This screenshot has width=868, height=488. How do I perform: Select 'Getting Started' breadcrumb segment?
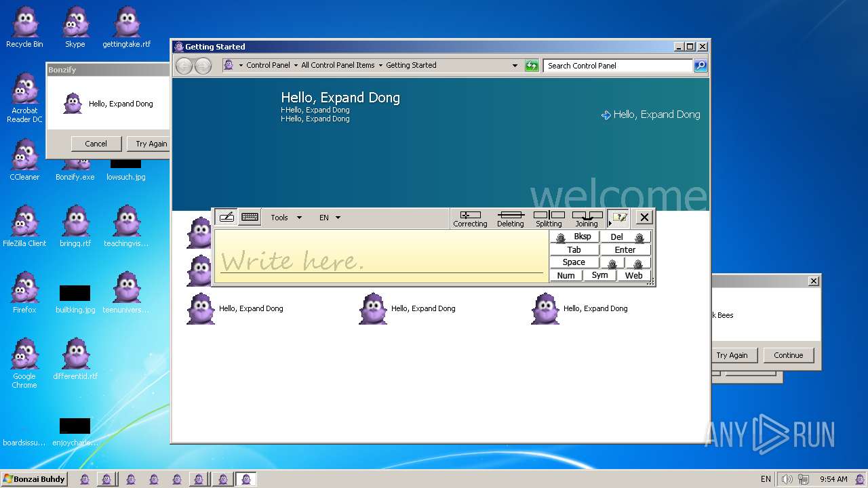pyautogui.click(x=411, y=66)
